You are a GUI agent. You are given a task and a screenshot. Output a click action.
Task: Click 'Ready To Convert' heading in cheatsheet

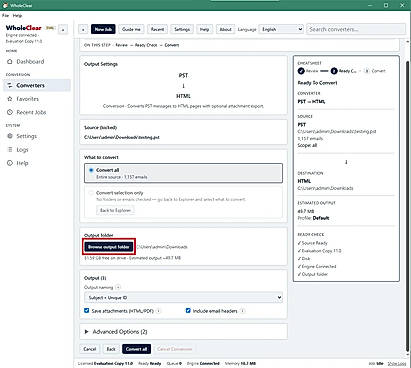coord(317,83)
